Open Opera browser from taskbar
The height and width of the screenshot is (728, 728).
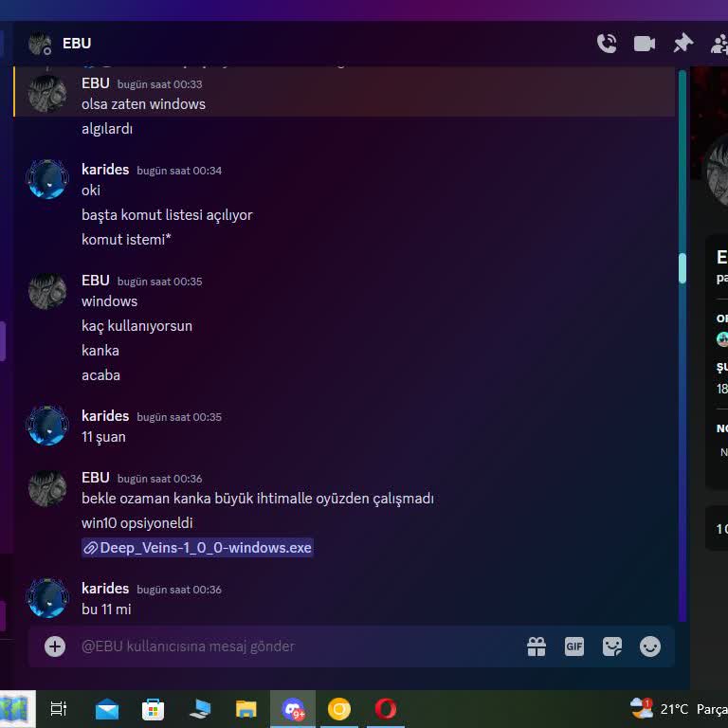pos(386,709)
